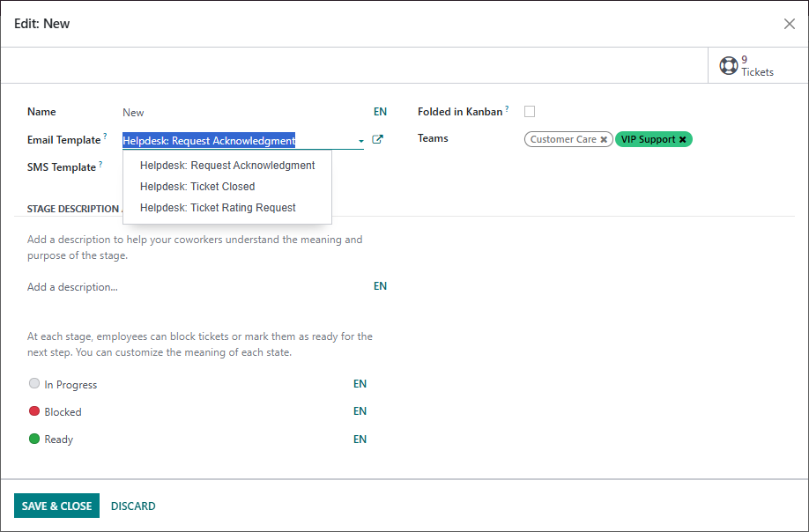Remove the VIP Support team tag
Image resolution: width=809 pixels, height=532 pixels.
(682, 140)
